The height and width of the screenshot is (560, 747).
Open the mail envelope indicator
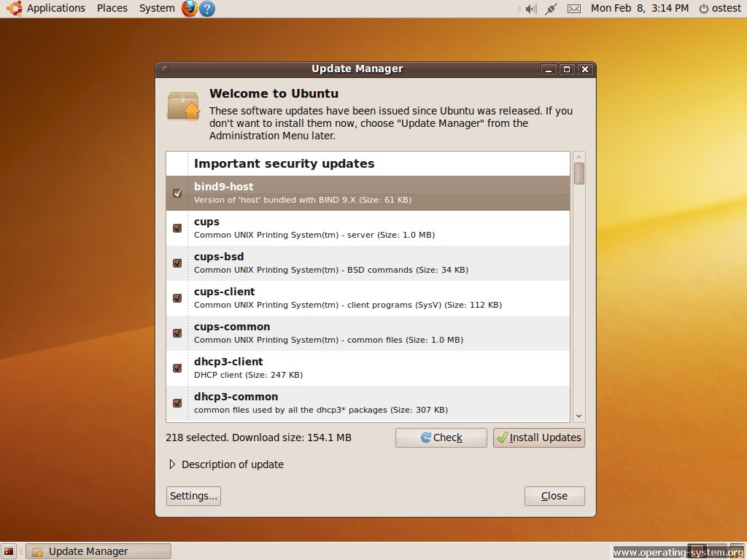(x=574, y=9)
